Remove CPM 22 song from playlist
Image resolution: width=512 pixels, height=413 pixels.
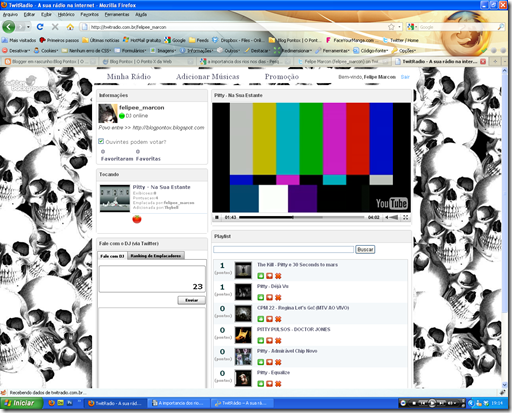278,319
